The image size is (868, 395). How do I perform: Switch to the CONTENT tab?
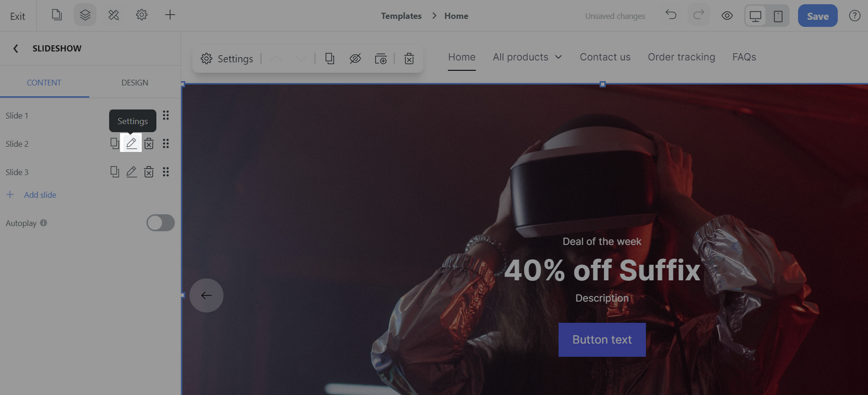[x=44, y=82]
